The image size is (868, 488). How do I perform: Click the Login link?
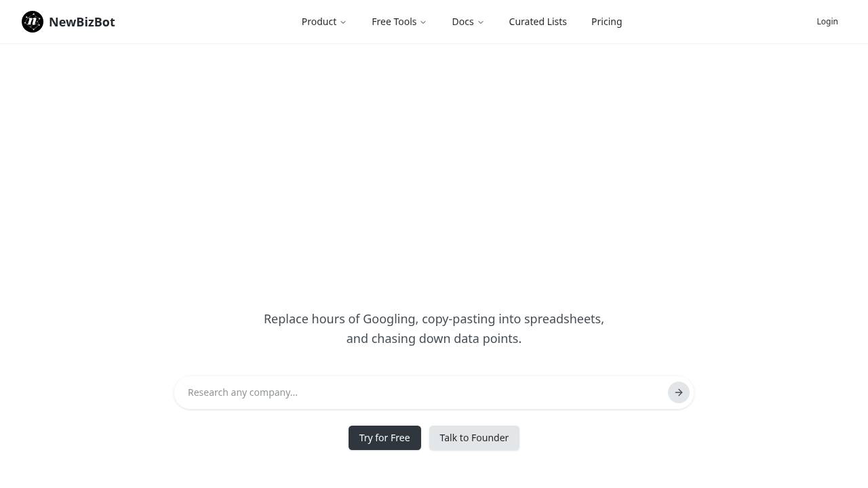point(827,21)
